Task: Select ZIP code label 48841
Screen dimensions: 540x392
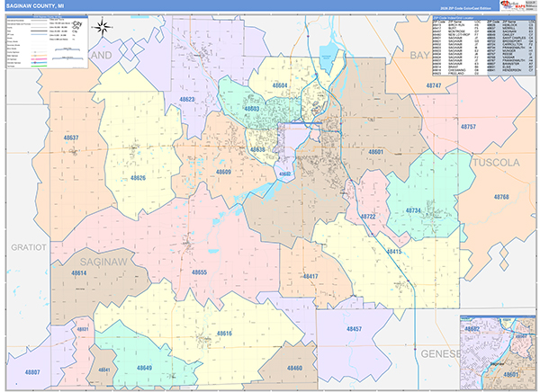Action: (104, 370)
